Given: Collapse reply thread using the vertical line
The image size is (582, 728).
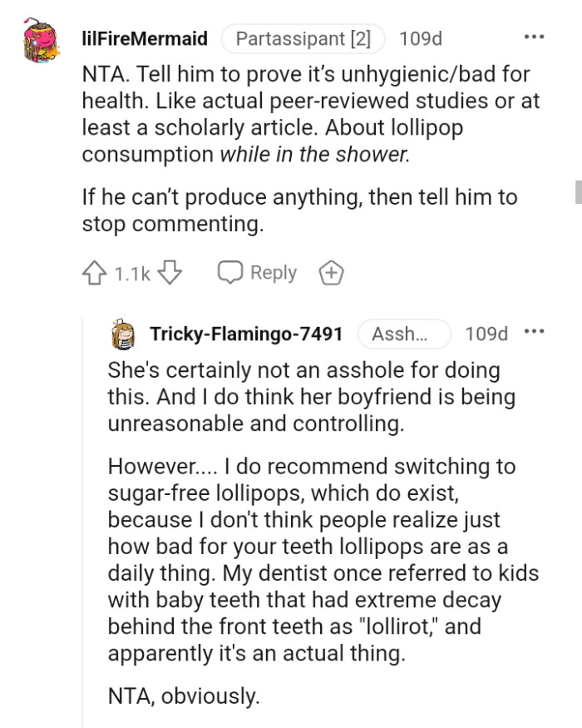Looking at the screenshot, I should pos(82,516).
